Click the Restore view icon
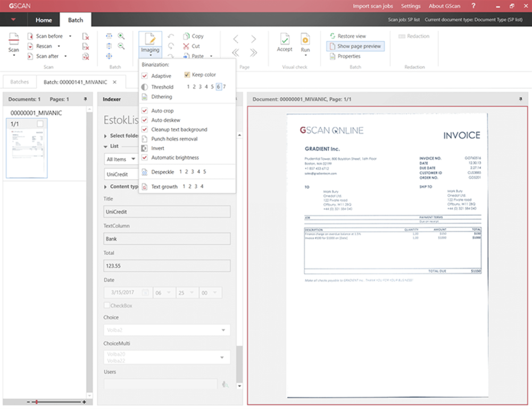 pos(332,36)
